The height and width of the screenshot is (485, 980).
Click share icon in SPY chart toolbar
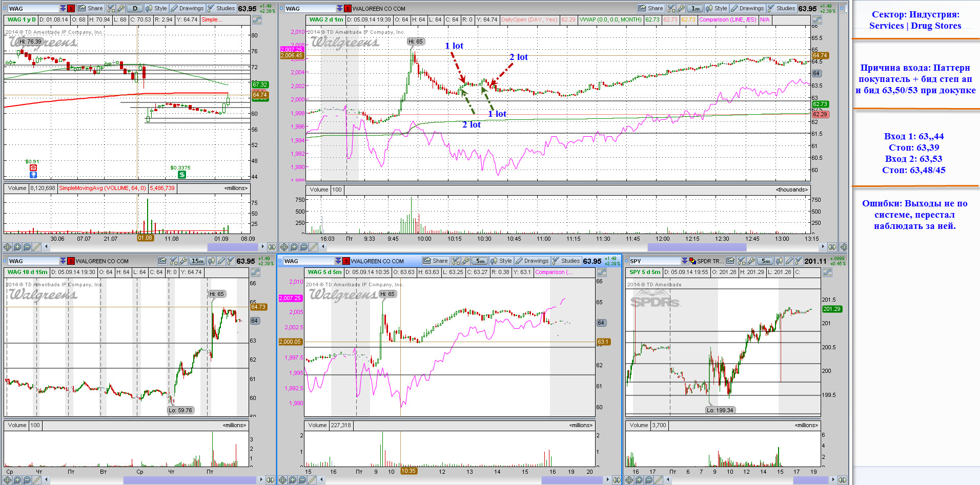730,261
